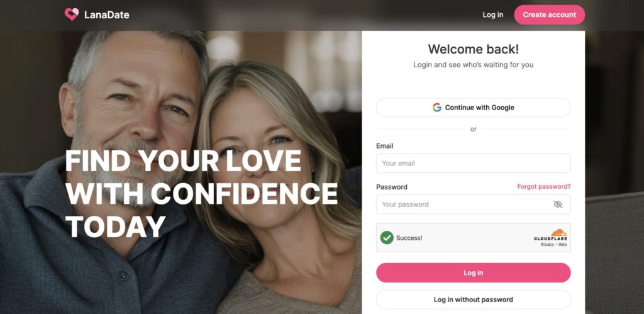Screen dimensions: 644x314
Task: Select Log in without password
Action: (x=473, y=300)
